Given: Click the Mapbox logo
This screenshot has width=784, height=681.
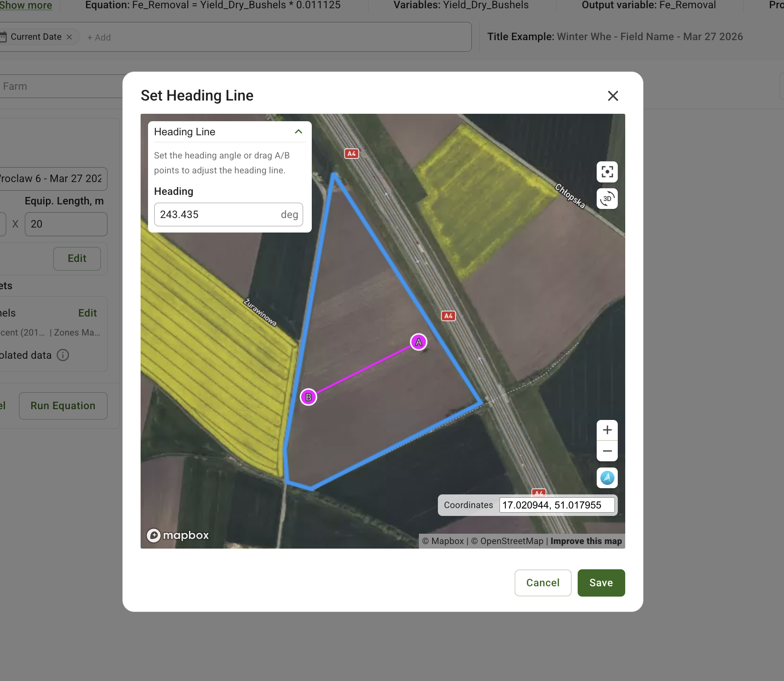Looking at the screenshot, I should coord(177,535).
